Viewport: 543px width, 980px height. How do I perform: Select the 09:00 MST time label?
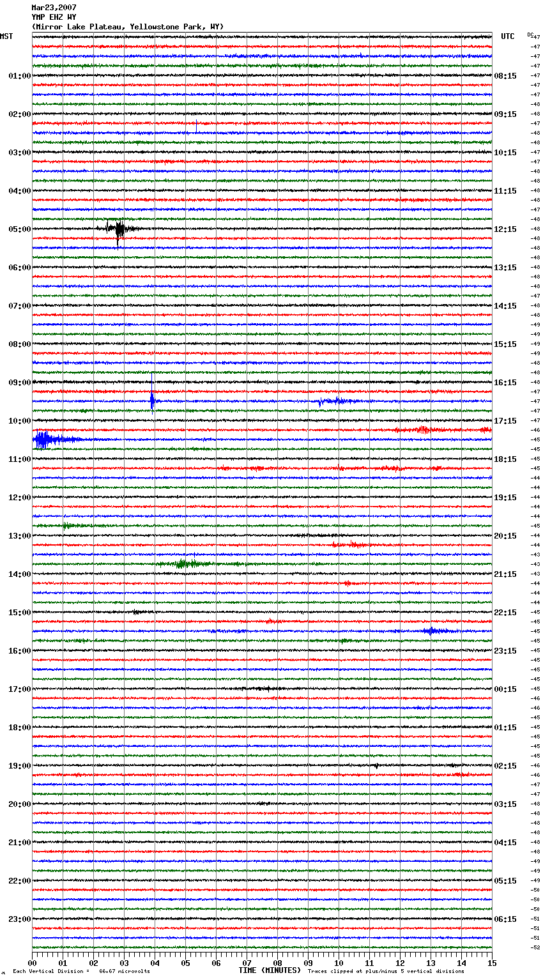click(x=19, y=383)
